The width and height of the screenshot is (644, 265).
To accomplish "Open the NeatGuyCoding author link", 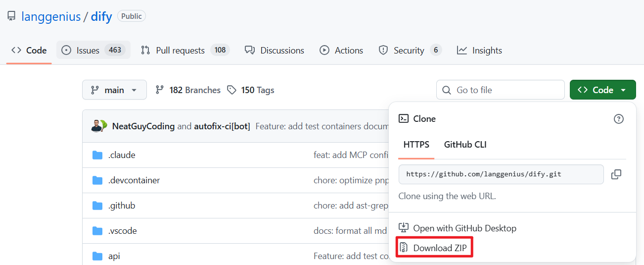I will pyautogui.click(x=143, y=126).
